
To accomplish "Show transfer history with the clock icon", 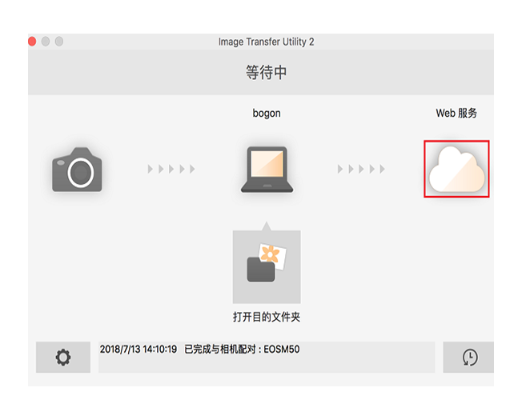I will (x=468, y=357).
